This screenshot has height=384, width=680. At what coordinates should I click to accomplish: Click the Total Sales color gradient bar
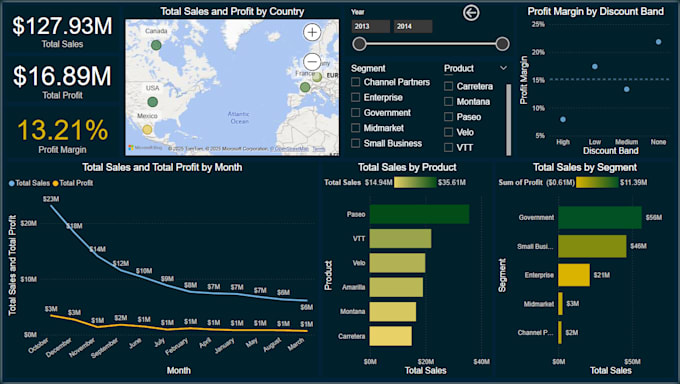point(415,183)
